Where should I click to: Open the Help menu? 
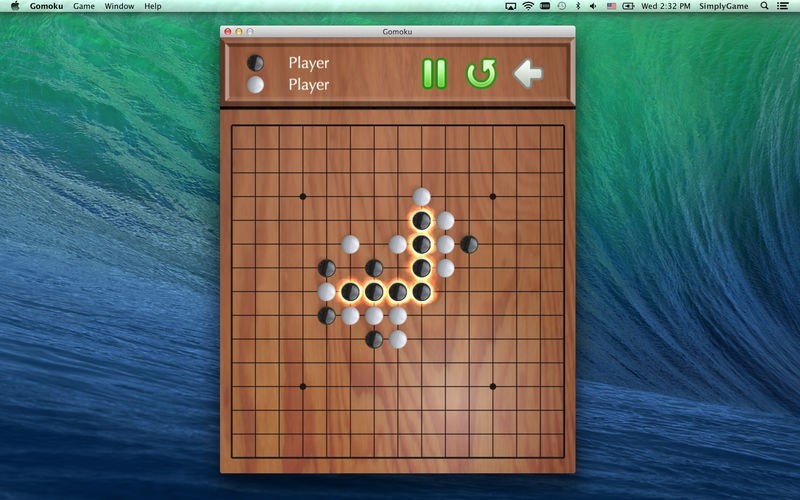152,6
